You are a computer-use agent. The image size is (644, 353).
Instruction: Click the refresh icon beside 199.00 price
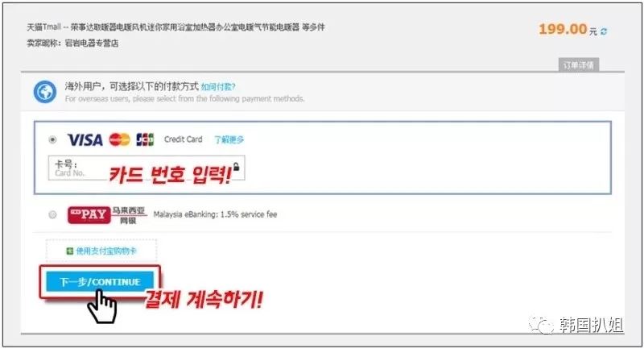pyautogui.click(x=603, y=31)
